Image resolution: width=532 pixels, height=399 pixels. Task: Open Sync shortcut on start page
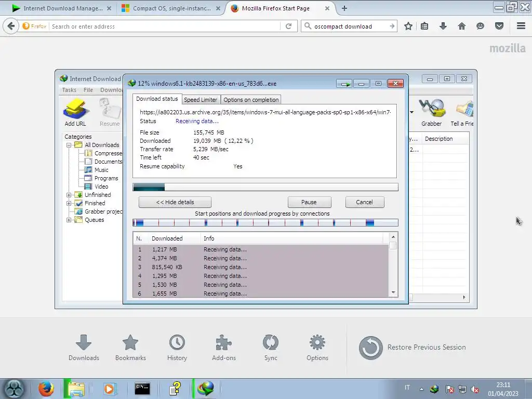(x=270, y=348)
